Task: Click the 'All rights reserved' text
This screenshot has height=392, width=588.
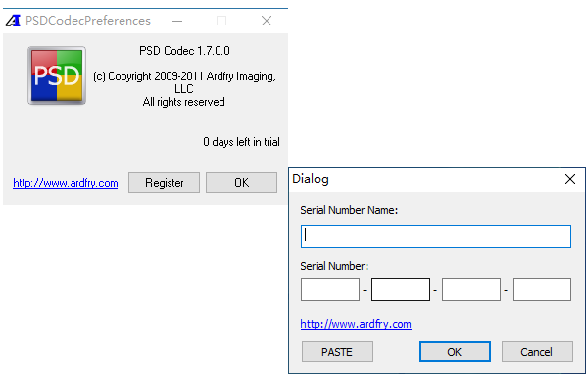Action: 184,102
